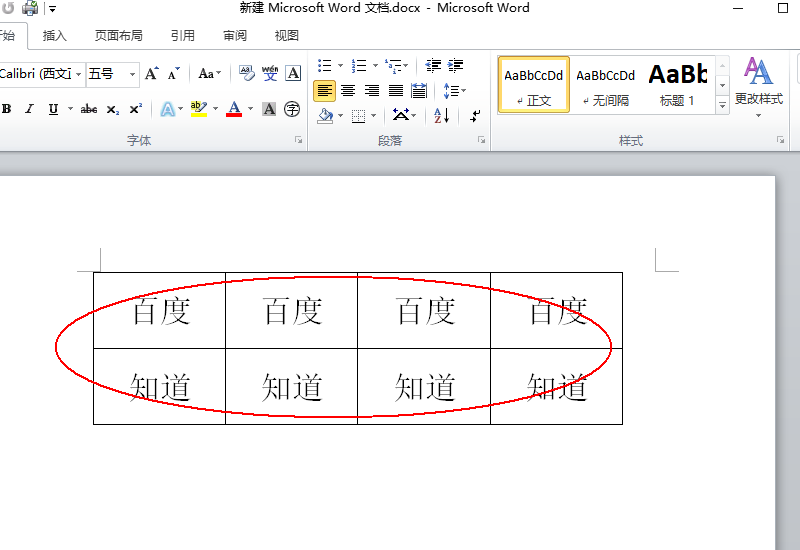Open the 段落 dialog launcher

pyautogui.click(x=481, y=140)
